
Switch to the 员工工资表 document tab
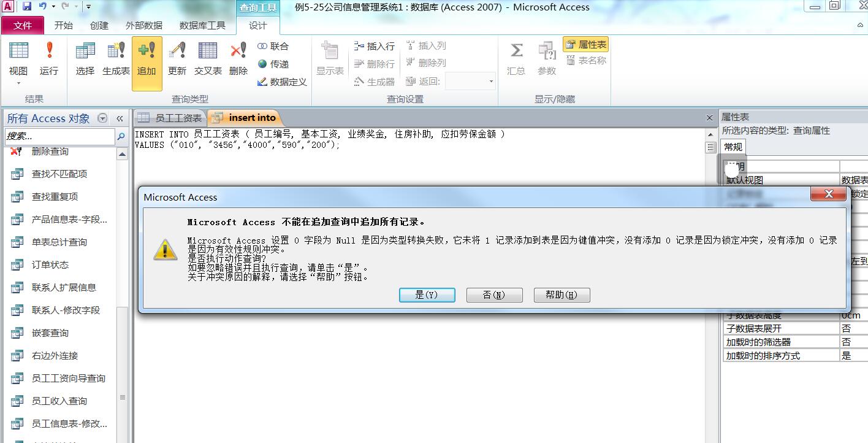(x=170, y=118)
